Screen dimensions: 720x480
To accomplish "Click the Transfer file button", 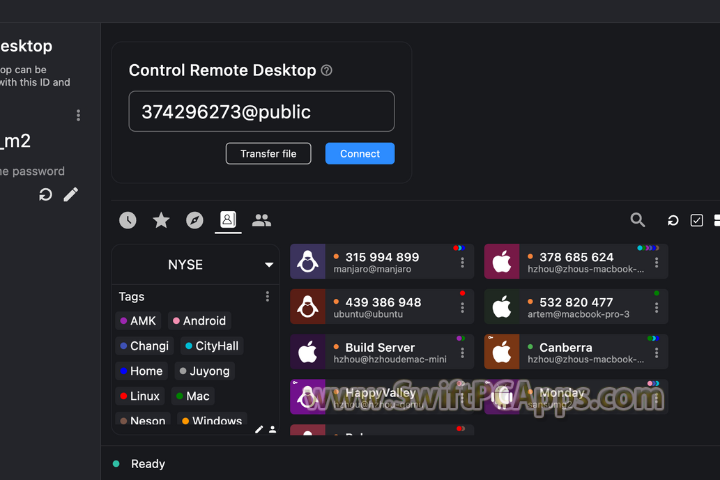I will tap(268, 153).
